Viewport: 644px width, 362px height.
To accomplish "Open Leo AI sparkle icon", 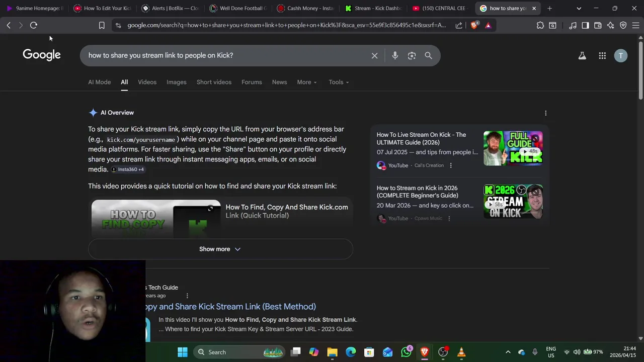I will coord(610,25).
